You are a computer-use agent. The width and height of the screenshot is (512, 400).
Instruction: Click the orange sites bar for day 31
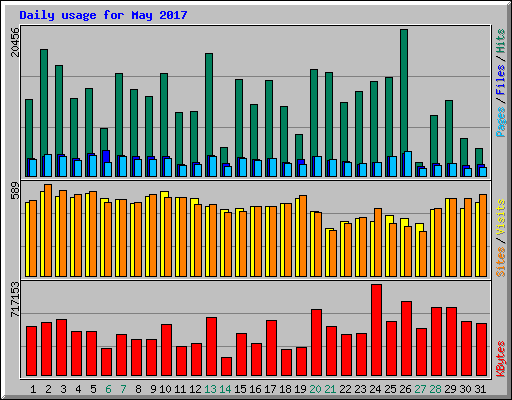[483, 235]
